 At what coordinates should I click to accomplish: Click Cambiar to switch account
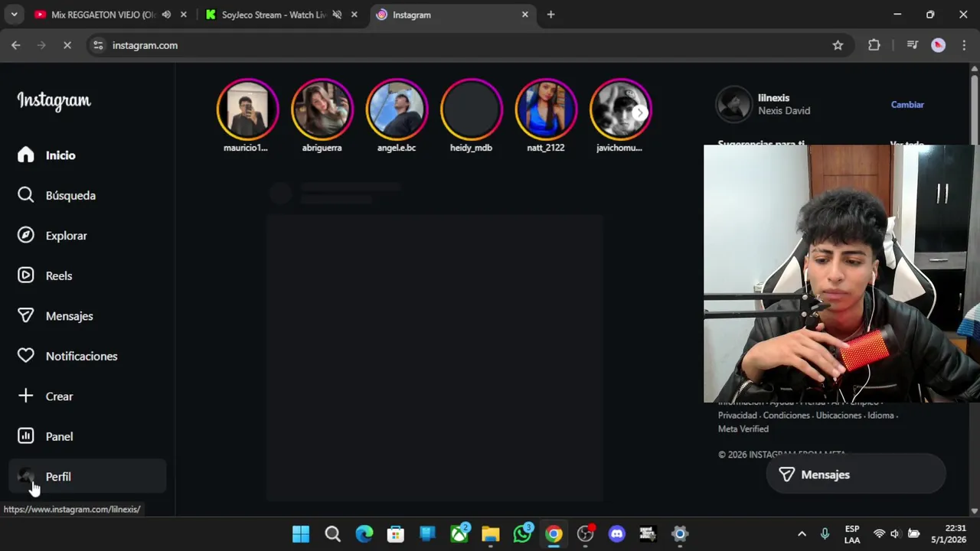coord(907,105)
